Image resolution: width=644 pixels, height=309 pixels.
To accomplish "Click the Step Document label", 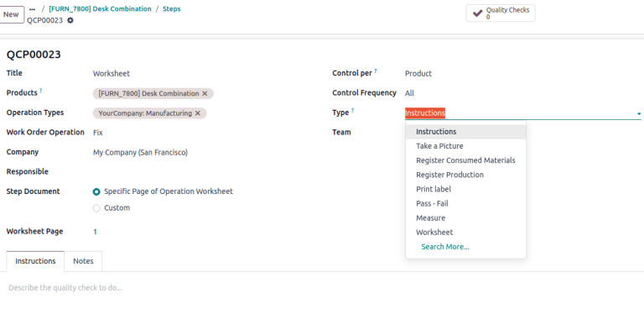I will (x=33, y=191).
